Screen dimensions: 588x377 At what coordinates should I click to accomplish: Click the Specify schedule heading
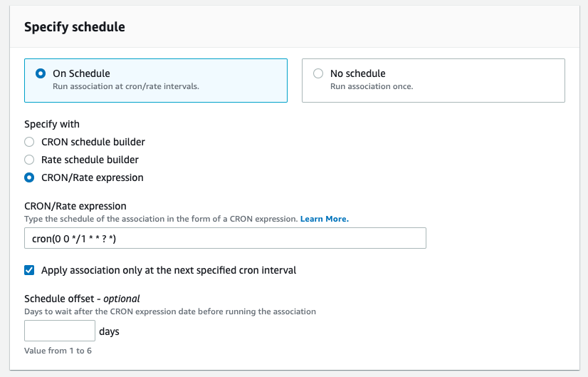(75, 27)
